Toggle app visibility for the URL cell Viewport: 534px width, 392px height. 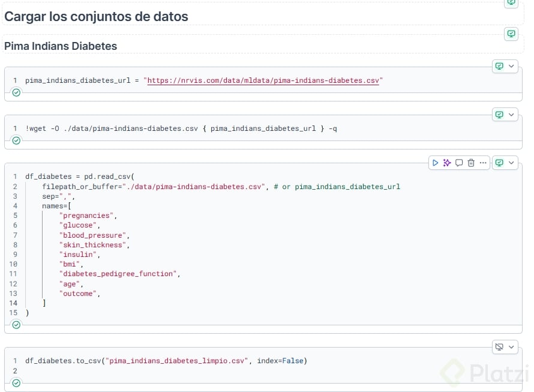(499, 66)
